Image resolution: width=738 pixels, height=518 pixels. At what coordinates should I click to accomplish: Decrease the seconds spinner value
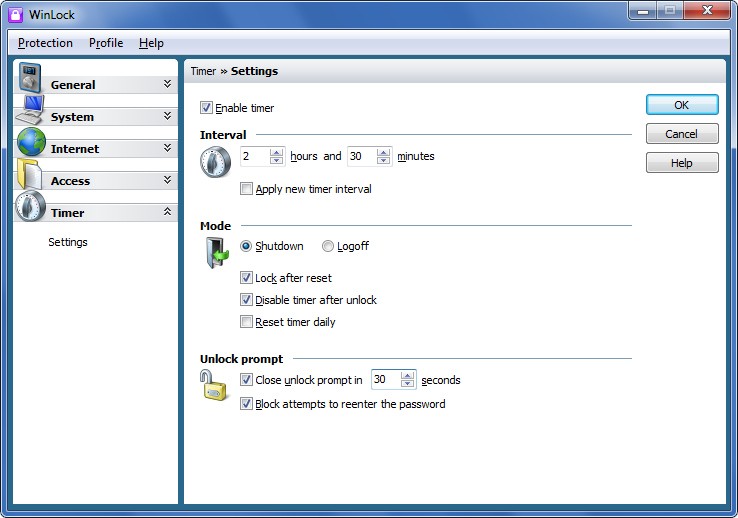tap(408, 384)
